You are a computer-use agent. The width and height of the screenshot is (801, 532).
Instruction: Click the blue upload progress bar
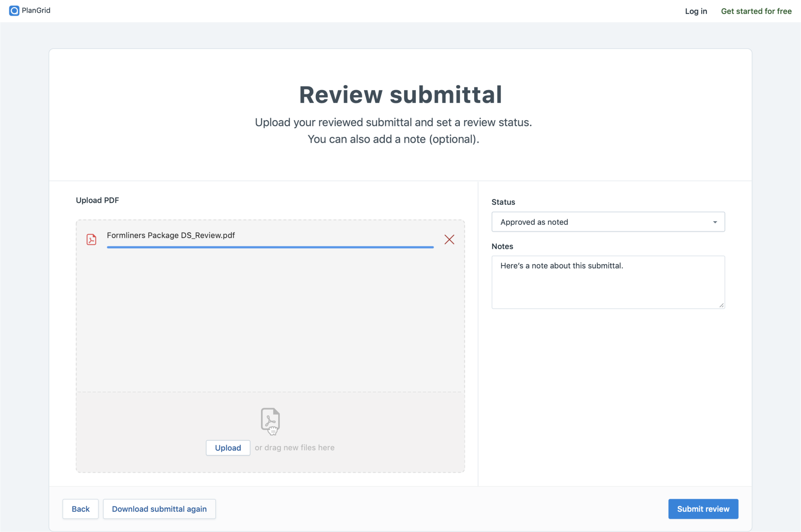pos(270,247)
